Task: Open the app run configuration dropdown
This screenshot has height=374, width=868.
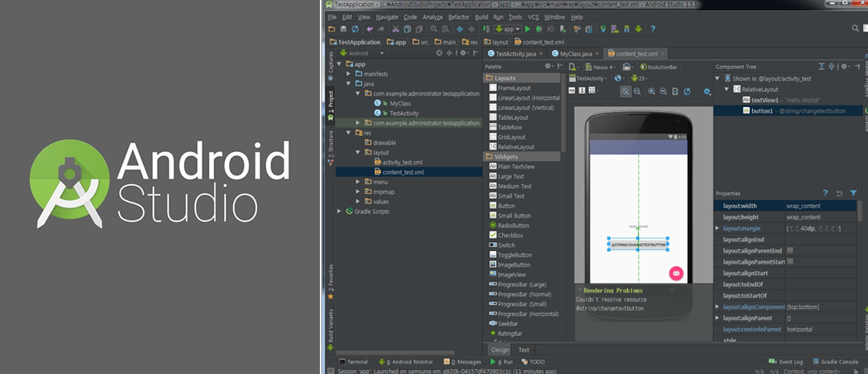Action: tap(508, 29)
